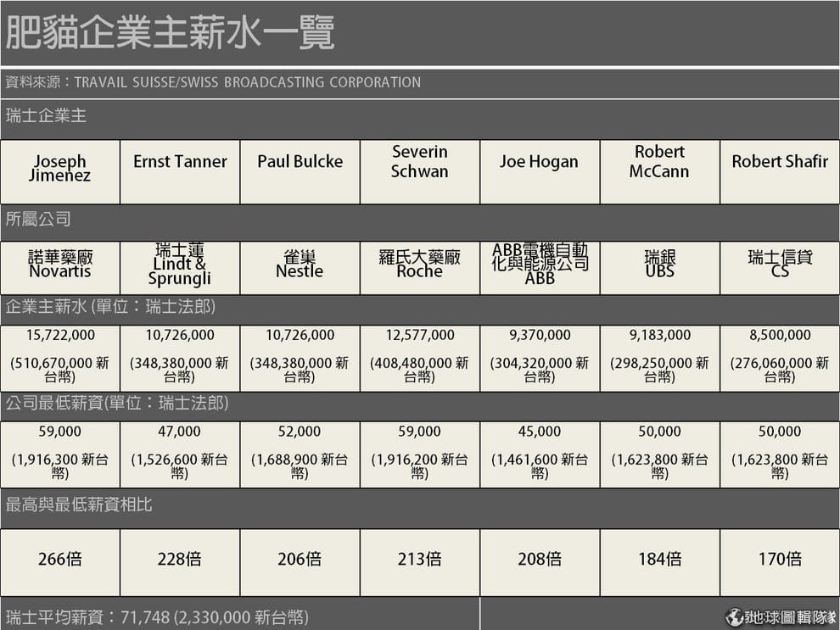Select Ernst Tanner's salary 10,726,000
The height and width of the screenshot is (630, 840).
pos(180,335)
